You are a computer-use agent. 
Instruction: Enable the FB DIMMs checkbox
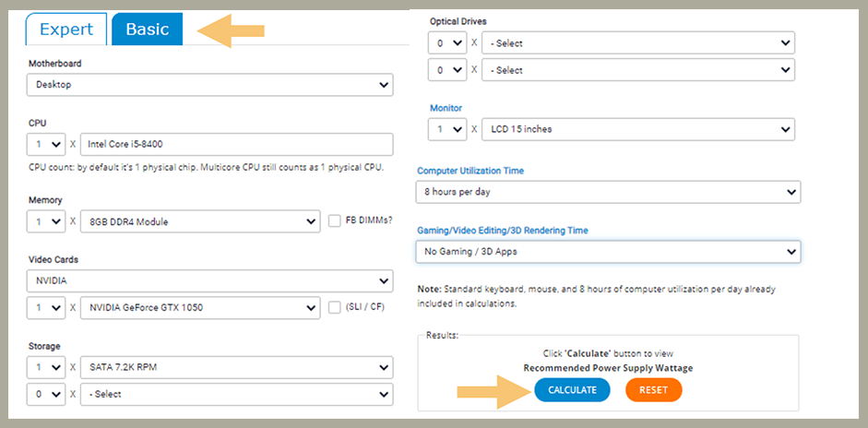pyautogui.click(x=337, y=221)
